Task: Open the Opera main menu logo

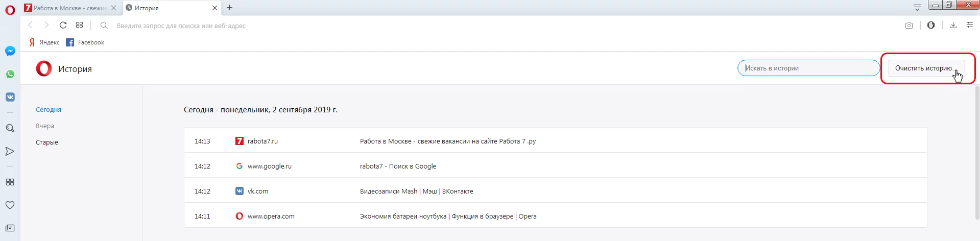Action: 10,10
